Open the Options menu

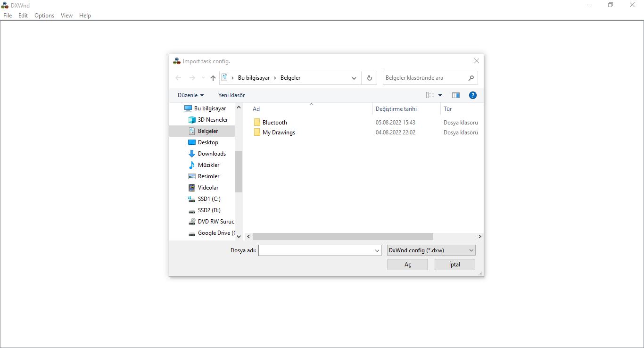click(x=44, y=16)
